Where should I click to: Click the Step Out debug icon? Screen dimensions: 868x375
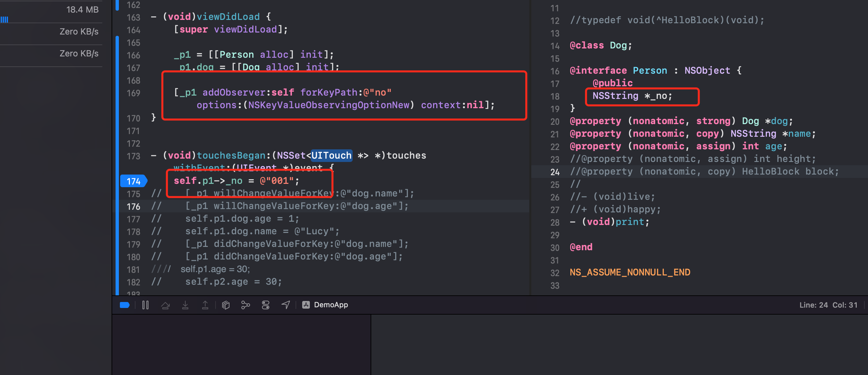point(205,305)
